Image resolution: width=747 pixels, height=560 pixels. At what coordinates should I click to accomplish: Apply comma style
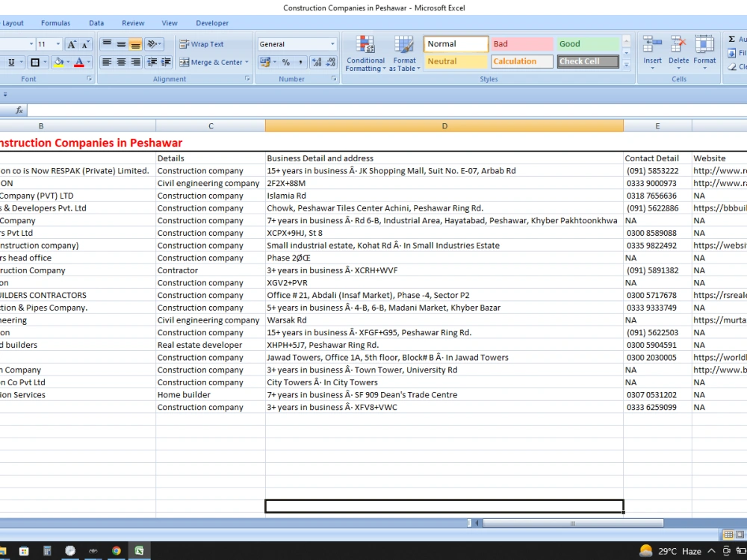point(300,62)
